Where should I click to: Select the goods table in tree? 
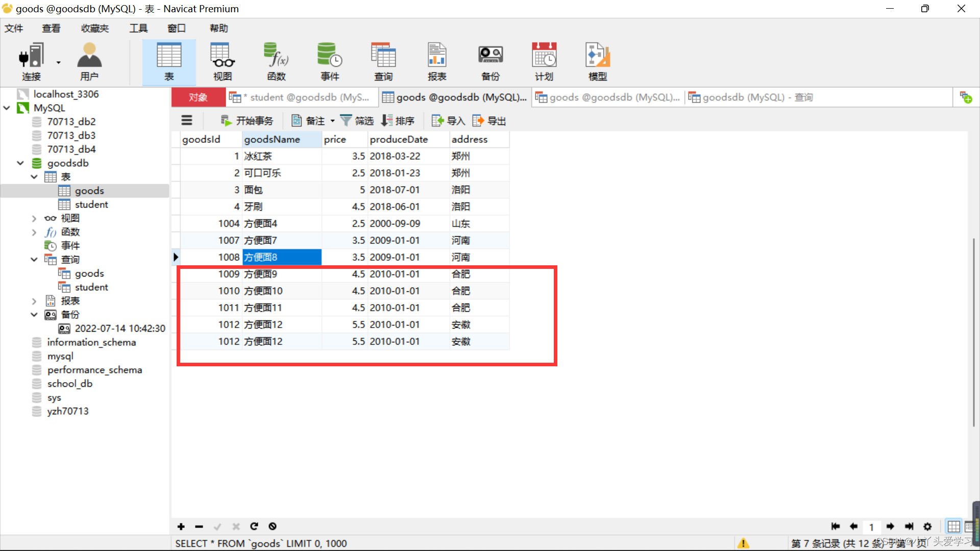point(89,191)
